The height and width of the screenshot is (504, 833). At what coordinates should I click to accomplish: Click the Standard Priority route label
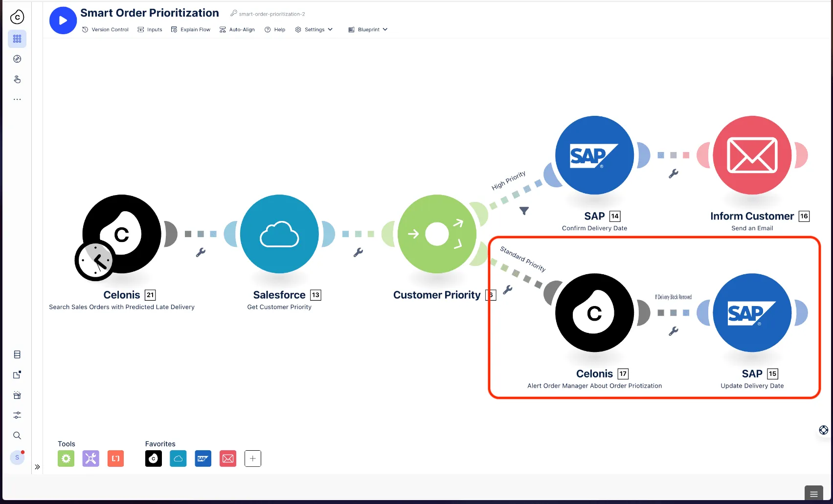[x=523, y=259]
